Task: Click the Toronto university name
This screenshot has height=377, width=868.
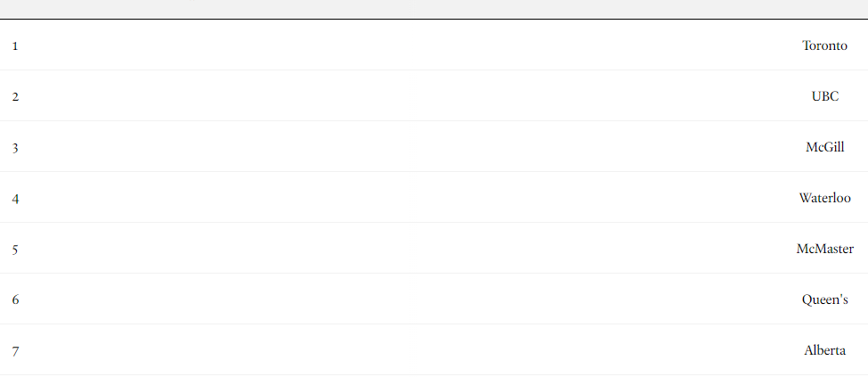Action: coord(824,45)
